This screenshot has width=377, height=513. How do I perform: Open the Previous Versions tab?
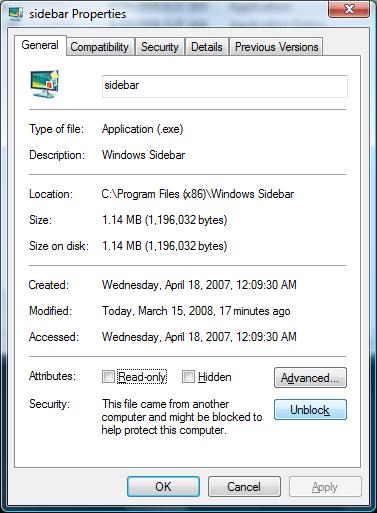pyautogui.click(x=276, y=47)
